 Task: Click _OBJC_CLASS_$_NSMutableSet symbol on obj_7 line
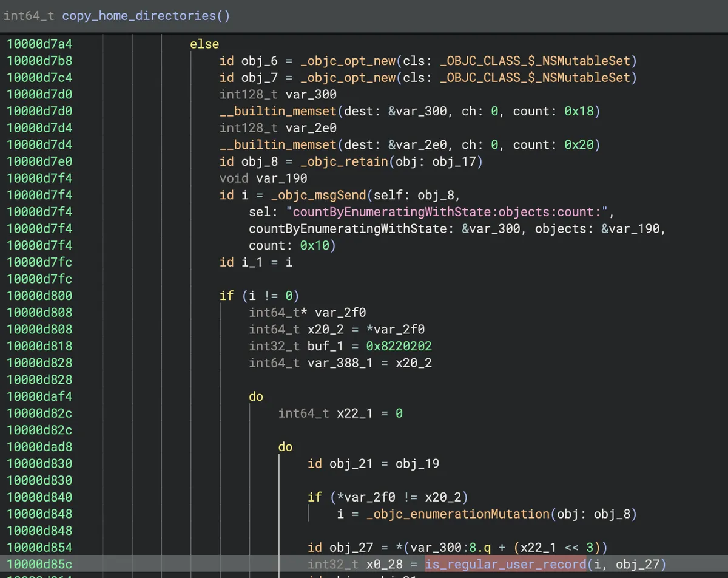click(x=536, y=78)
